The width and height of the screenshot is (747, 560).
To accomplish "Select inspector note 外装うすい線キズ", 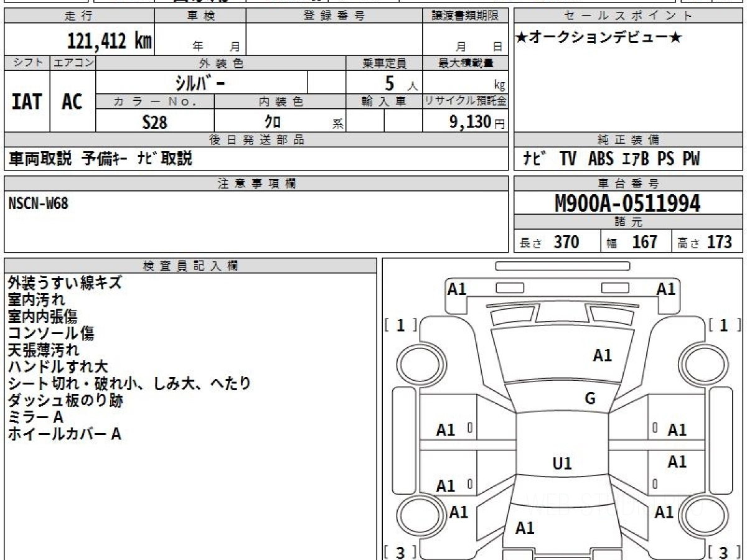I will pos(65,283).
